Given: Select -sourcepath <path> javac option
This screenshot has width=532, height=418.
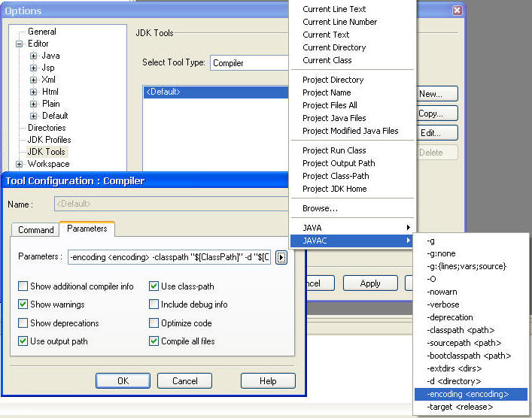Looking at the screenshot, I should (471, 343).
